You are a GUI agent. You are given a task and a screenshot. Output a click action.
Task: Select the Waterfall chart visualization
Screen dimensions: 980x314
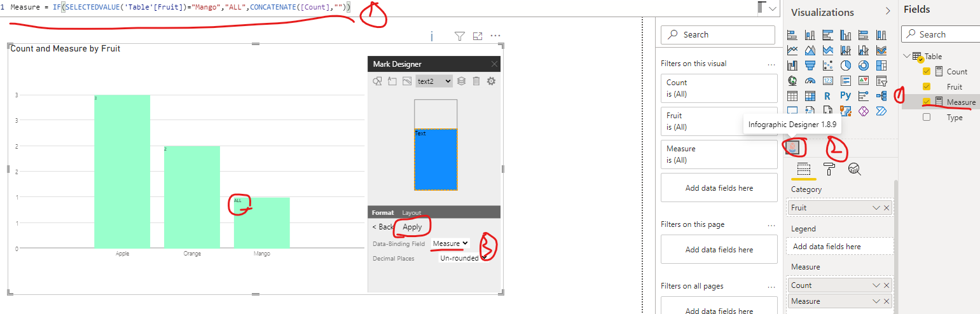[x=792, y=65]
